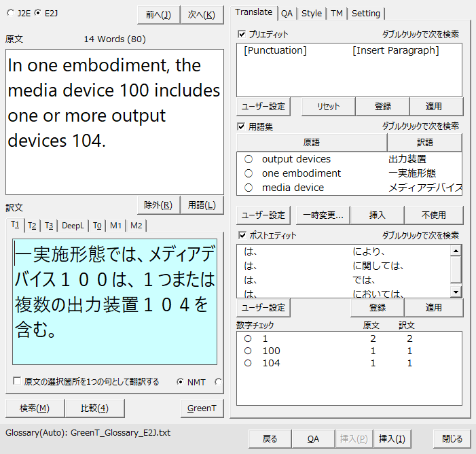476x454 pixels.
Task: Open the Style tab
Action: [x=312, y=13]
